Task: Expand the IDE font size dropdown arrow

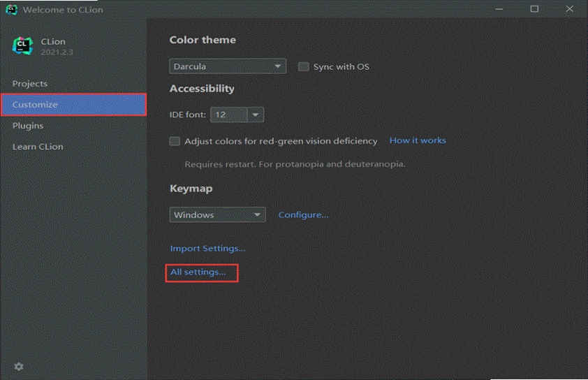Action: [256, 115]
